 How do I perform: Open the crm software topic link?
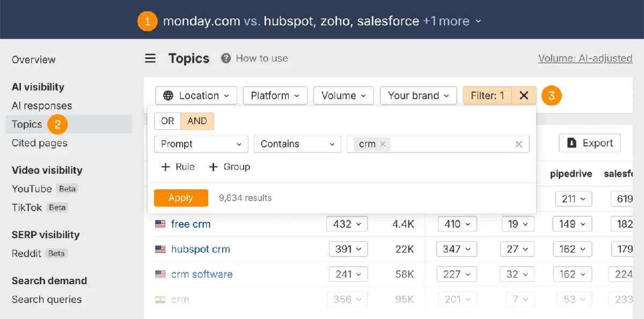tap(202, 274)
